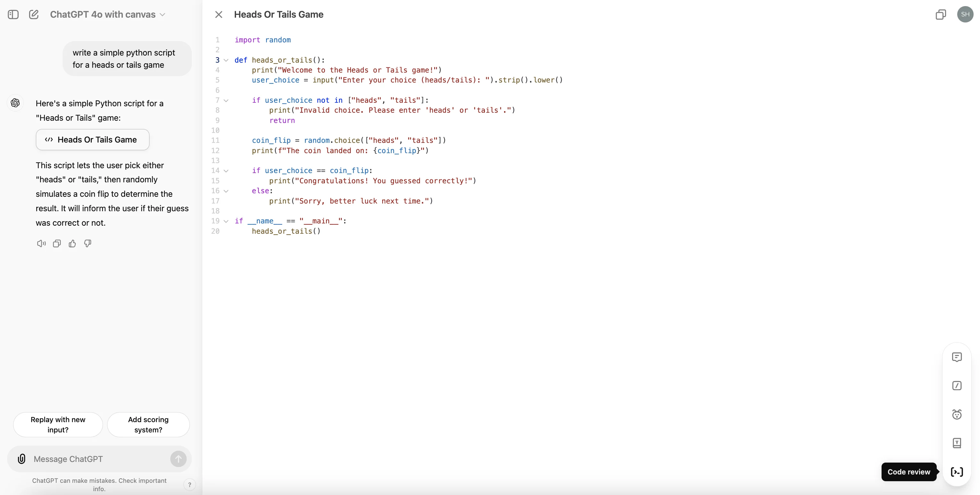Start a new chat with the compose icon
The width and height of the screenshot is (980, 495).
click(x=34, y=14)
